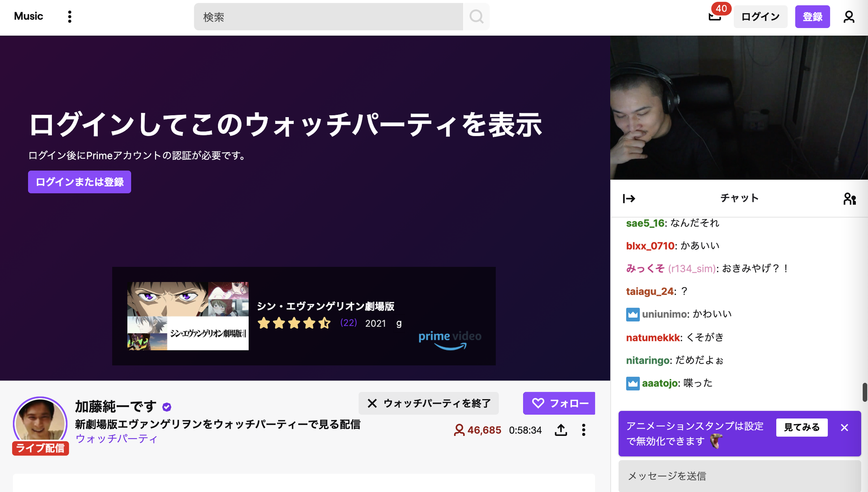Screen dimensions: 868x492
Task: Click the verified checkmark badge
Action: [x=167, y=407]
